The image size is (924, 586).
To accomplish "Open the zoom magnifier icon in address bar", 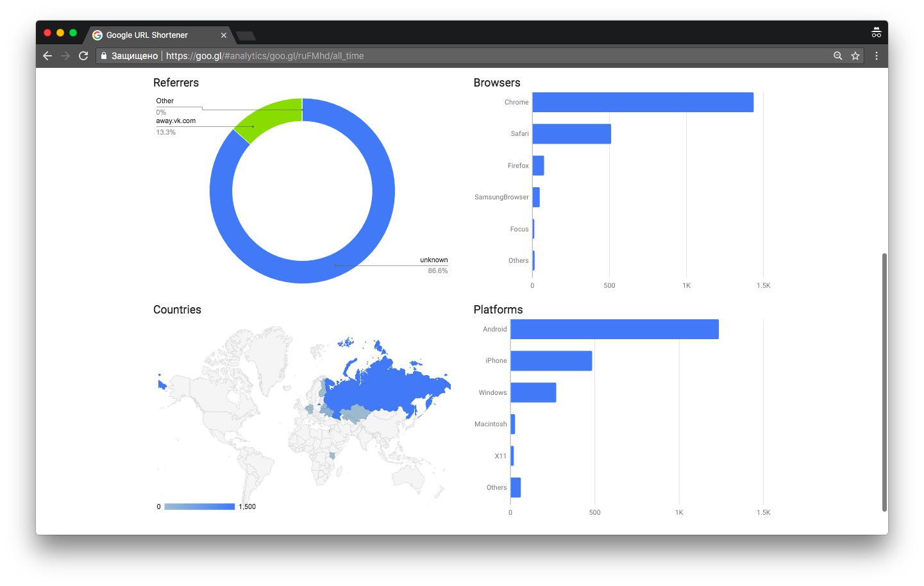I will pyautogui.click(x=837, y=56).
